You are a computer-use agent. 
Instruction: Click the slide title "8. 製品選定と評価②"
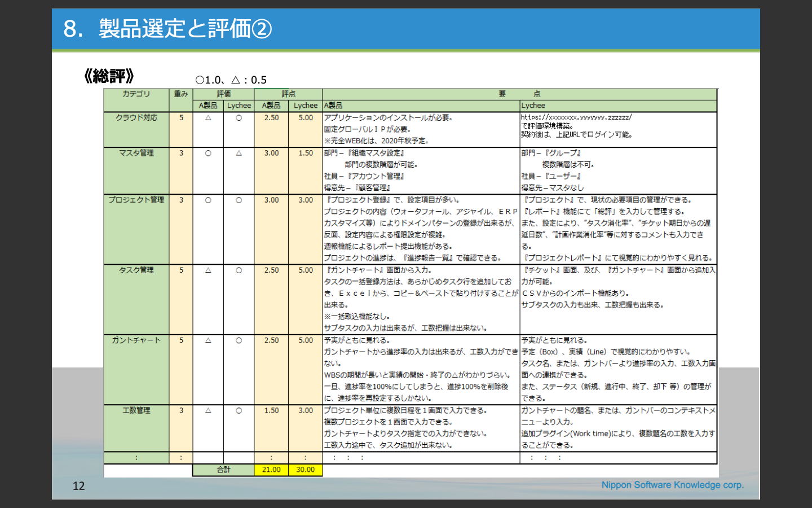(x=168, y=29)
